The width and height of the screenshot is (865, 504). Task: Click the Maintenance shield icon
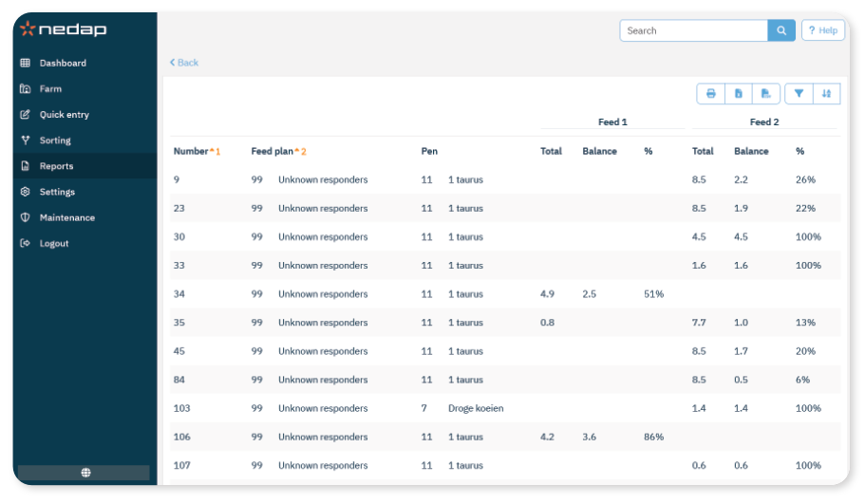click(x=26, y=217)
